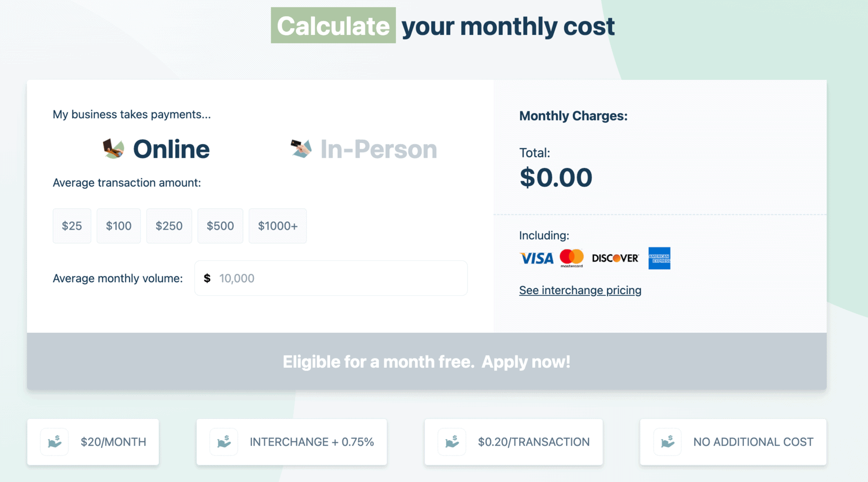Select the $25 average transaction amount

pos(71,226)
